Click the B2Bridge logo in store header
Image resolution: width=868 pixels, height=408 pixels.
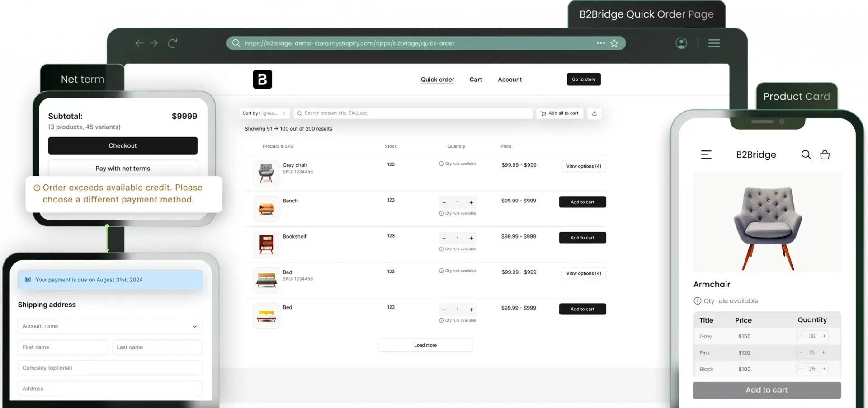[262, 79]
